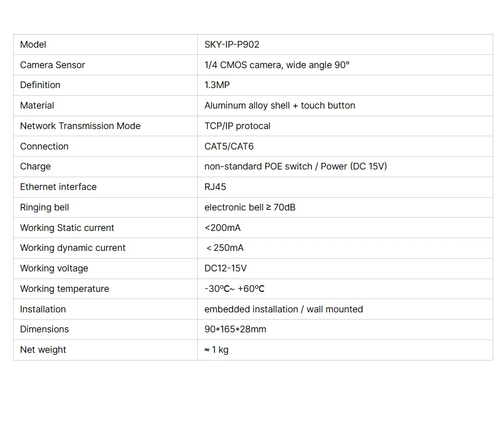Click the 1/4 CMOS camera description
Screen dimensions: 504x424
click(x=277, y=65)
